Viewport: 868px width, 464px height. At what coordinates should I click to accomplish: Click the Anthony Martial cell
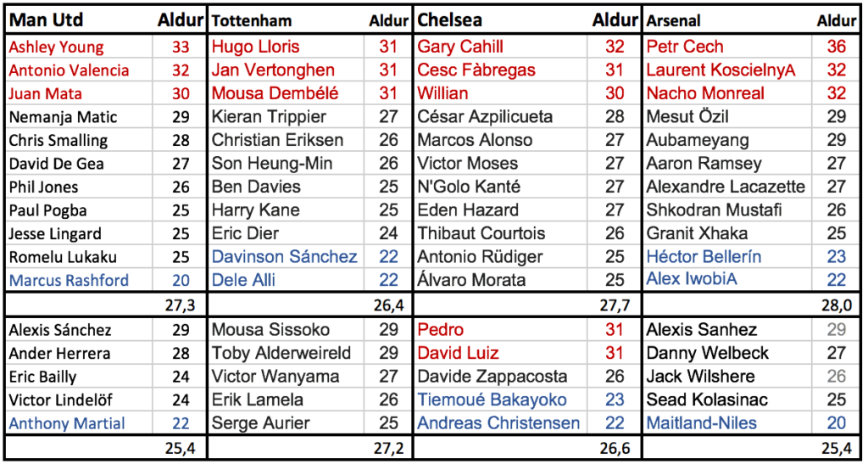coord(78,423)
